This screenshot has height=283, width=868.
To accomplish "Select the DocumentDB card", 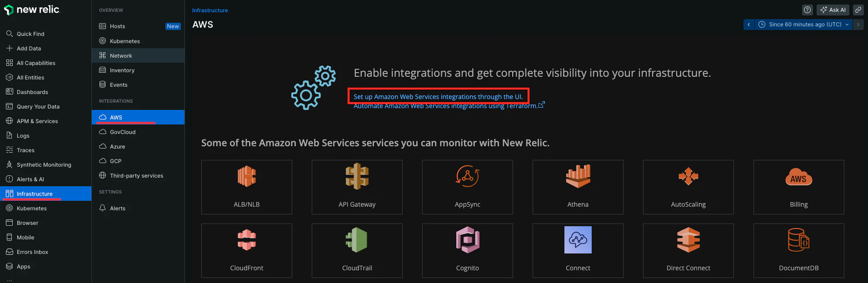I will tap(799, 251).
